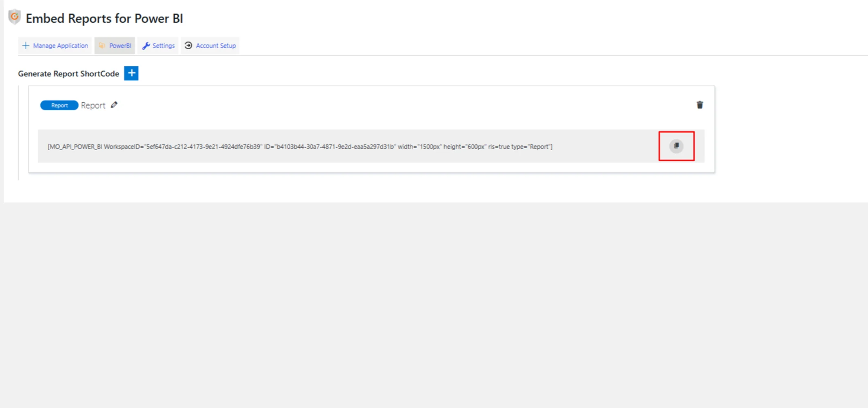The width and height of the screenshot is (868, 408).
Task: Click the Report name text beside the badge
Action: click(93, 105)
